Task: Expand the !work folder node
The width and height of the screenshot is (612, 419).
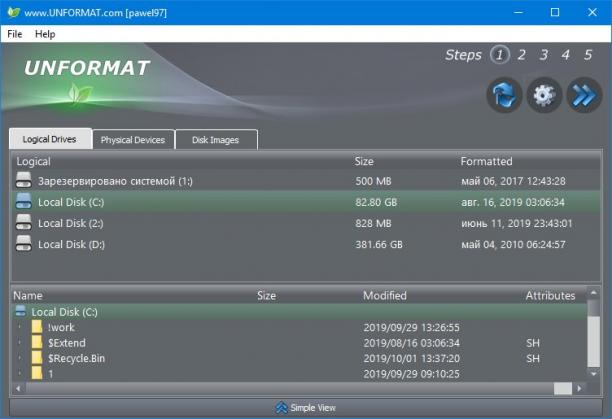Action: click(x=20, y=327)
